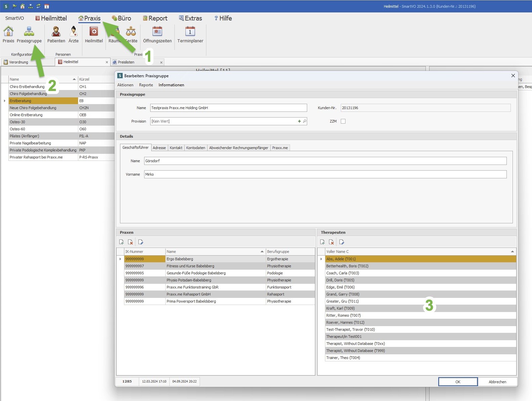Image resolution: width=532 pixels, height=401 pixels.
Task: Toggle the ZZM checkbox
Action: 343,121
